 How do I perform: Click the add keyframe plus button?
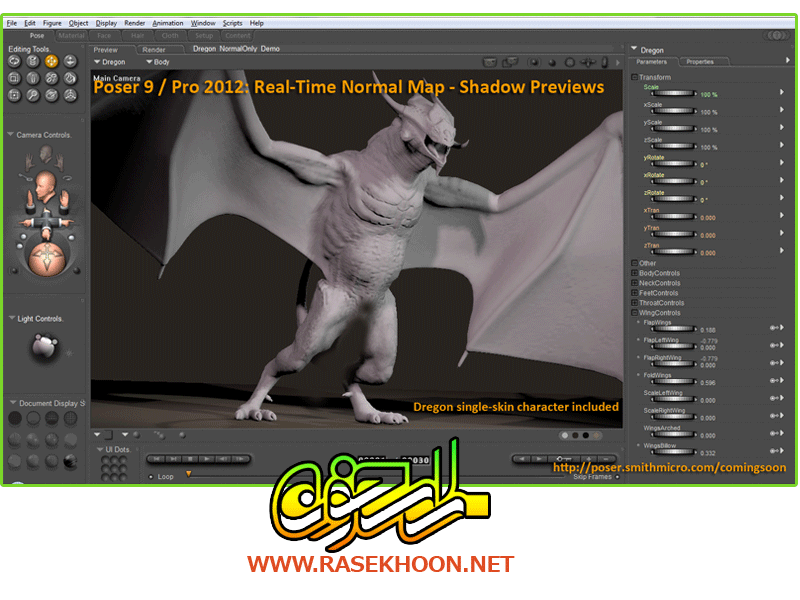588,459
